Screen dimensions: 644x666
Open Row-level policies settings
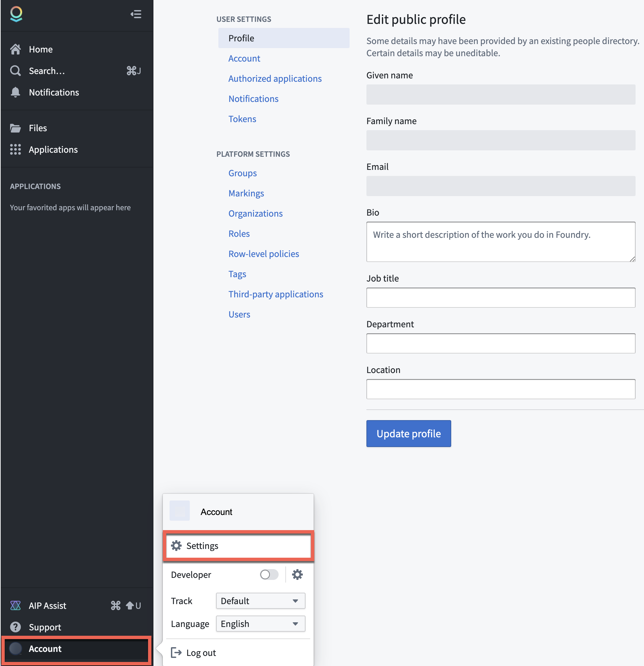click(x=263, y=254)
